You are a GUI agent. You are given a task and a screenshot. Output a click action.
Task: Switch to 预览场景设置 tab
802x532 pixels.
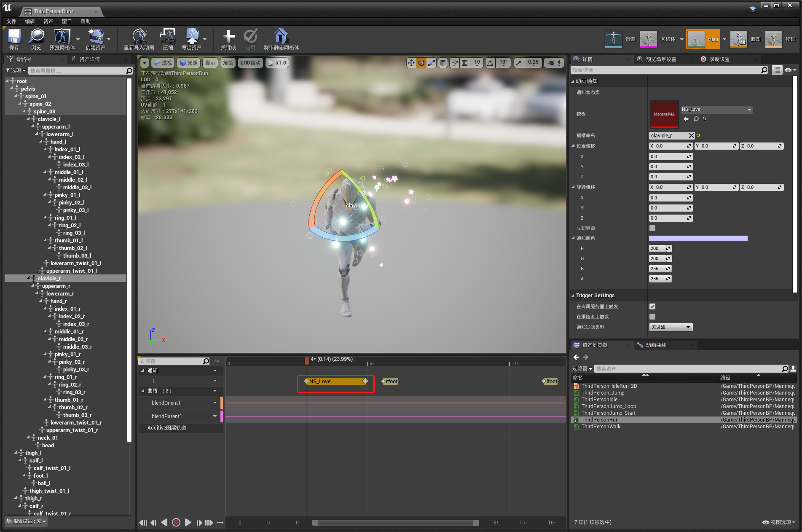(x=661, y=59)
